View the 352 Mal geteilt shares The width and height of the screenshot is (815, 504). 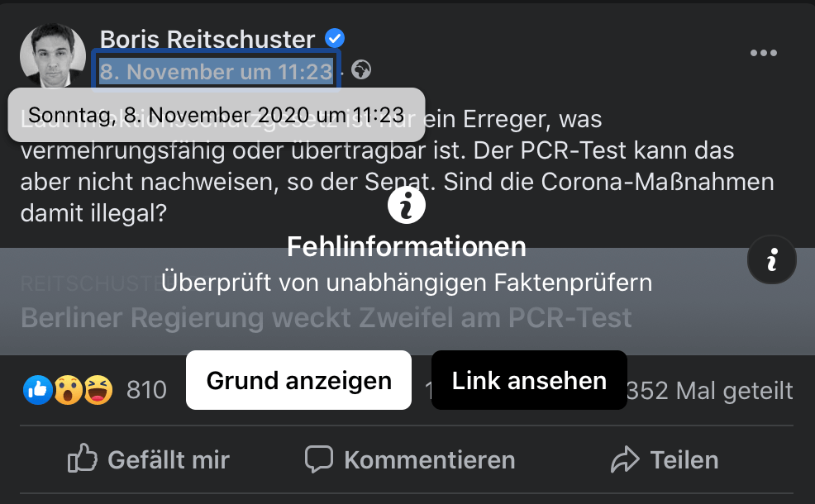[x=711, y=389]
